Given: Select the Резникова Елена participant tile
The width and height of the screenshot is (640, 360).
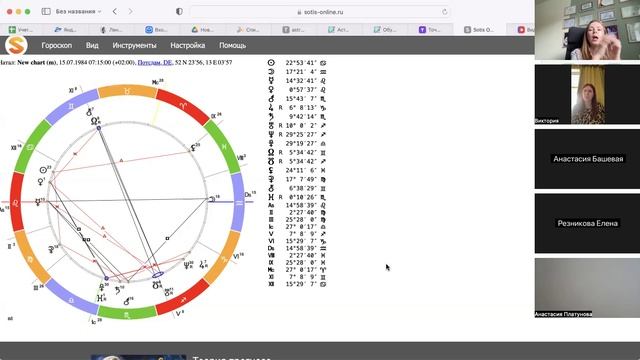Looking at the screenshot, I should (x=587, y=223).
